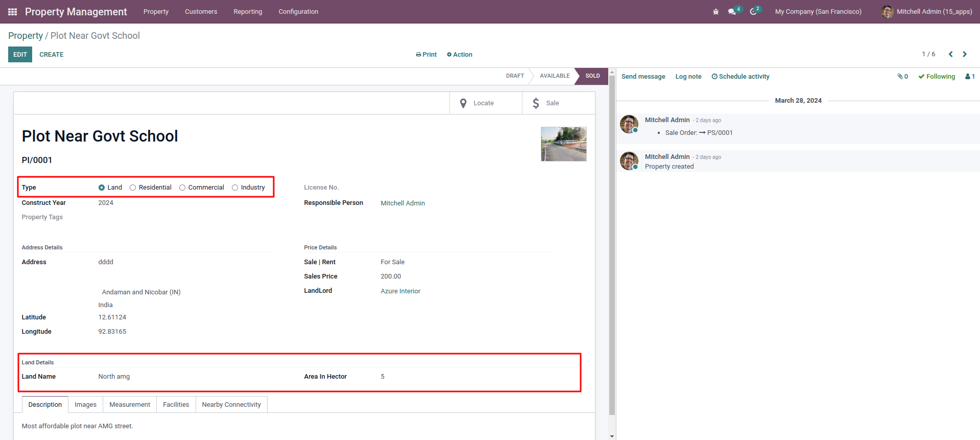Click the record pager 1 / 6
The width and height of the screenshot is (980, 440).
coord(928,54)
